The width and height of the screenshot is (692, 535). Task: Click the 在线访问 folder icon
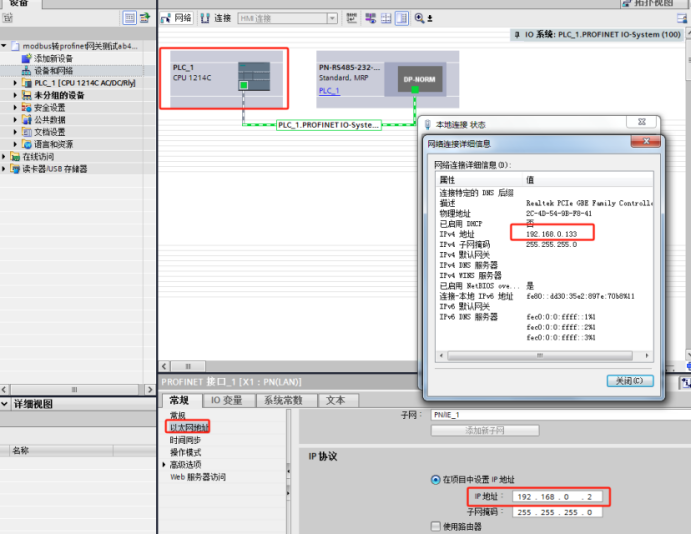point(15,156)
